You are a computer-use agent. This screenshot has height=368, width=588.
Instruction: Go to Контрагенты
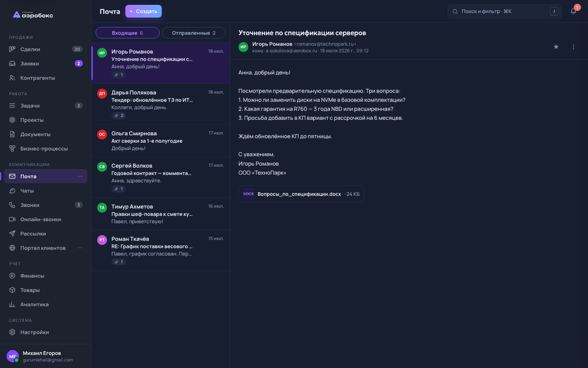point(46,78)
